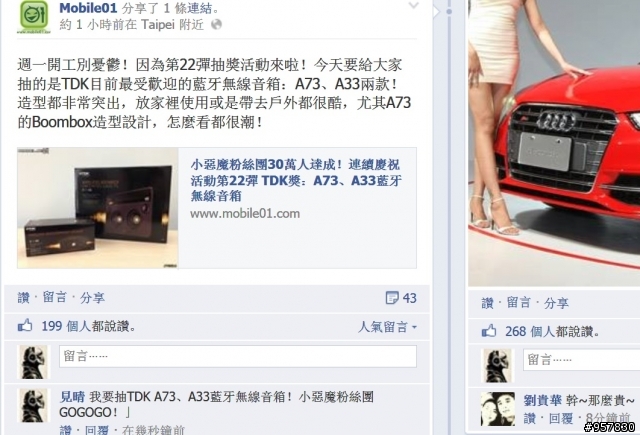Click 讚 under 劉貴華's comment
This screenshot has width=640, height=435.
pos(530,418)
